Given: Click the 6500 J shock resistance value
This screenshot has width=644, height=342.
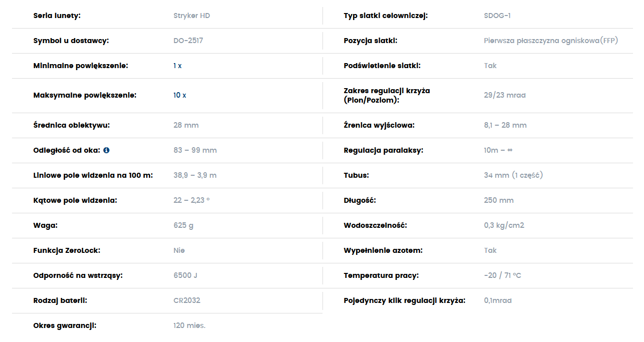Looking at the screenshot, I should pos(185,275).
